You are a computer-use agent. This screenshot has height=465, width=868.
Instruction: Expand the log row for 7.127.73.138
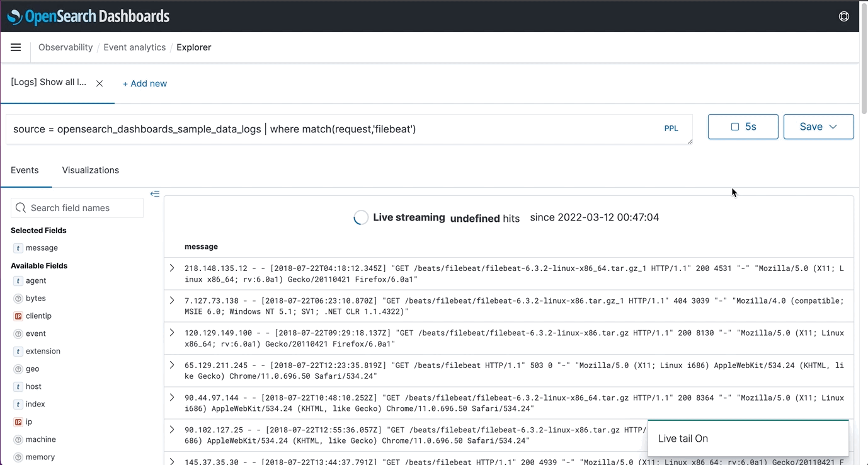pyautogui.click(x=172, y=301)
